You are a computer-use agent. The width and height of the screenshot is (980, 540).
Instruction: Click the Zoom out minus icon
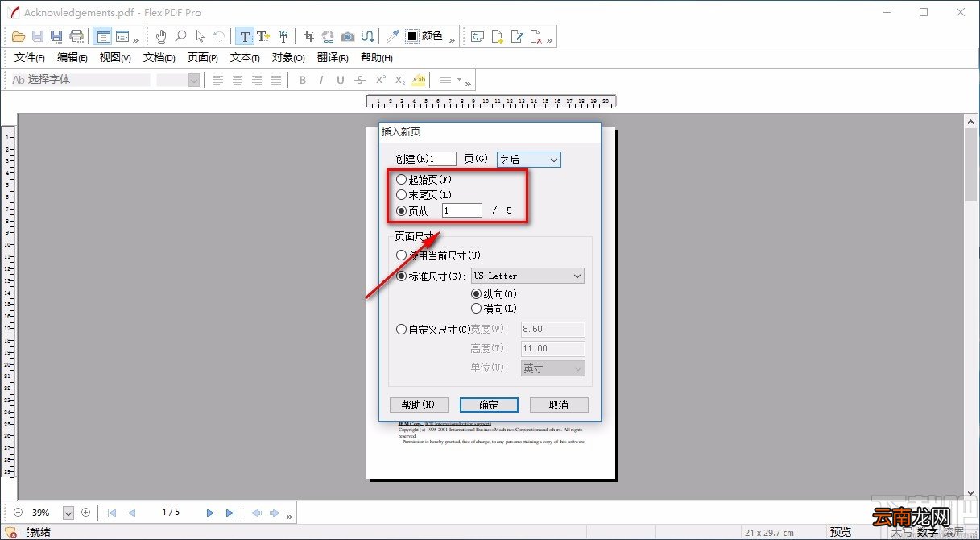pos(19,513)
